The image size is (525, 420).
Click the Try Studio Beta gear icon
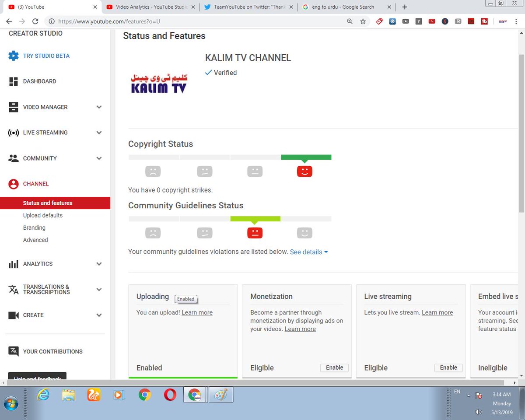14,56
